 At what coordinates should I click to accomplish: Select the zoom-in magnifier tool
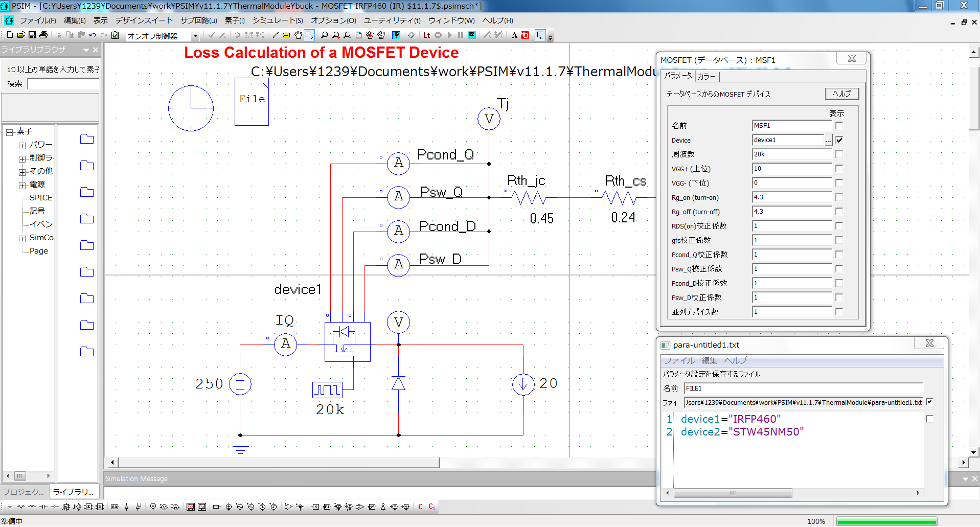click(336, 35)
